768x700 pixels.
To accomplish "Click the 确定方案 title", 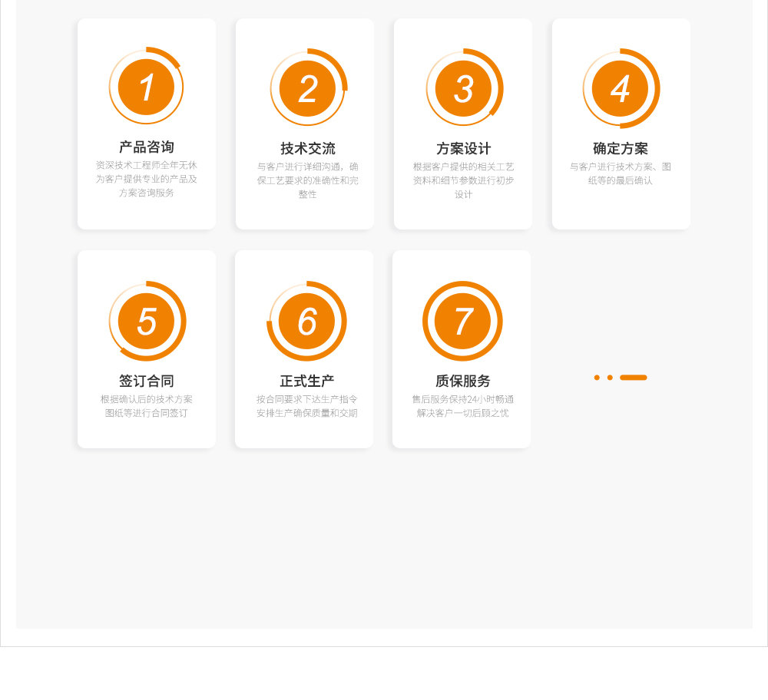I will (621, 149).
